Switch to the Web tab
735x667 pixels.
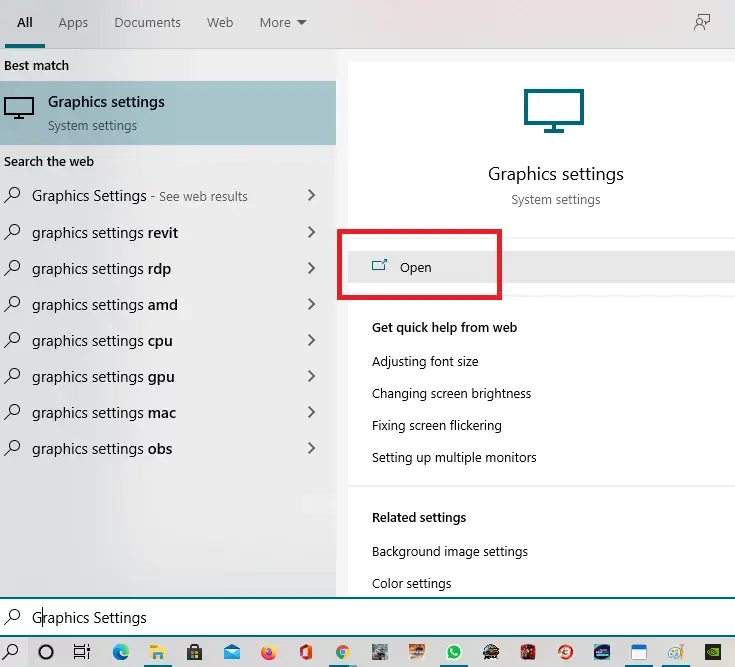pyautogui.click(x=220, y=22)
